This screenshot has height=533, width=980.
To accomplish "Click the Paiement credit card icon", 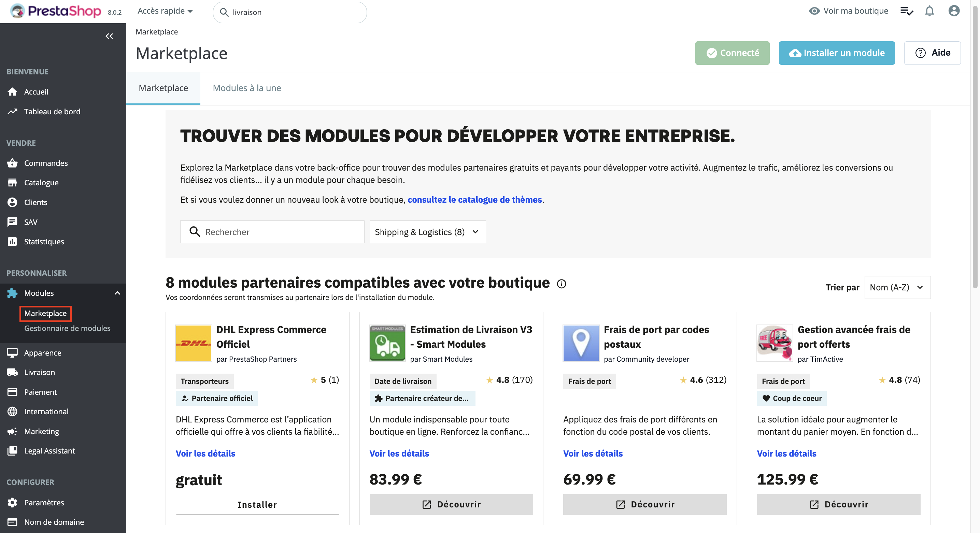I will pos(12,392).
